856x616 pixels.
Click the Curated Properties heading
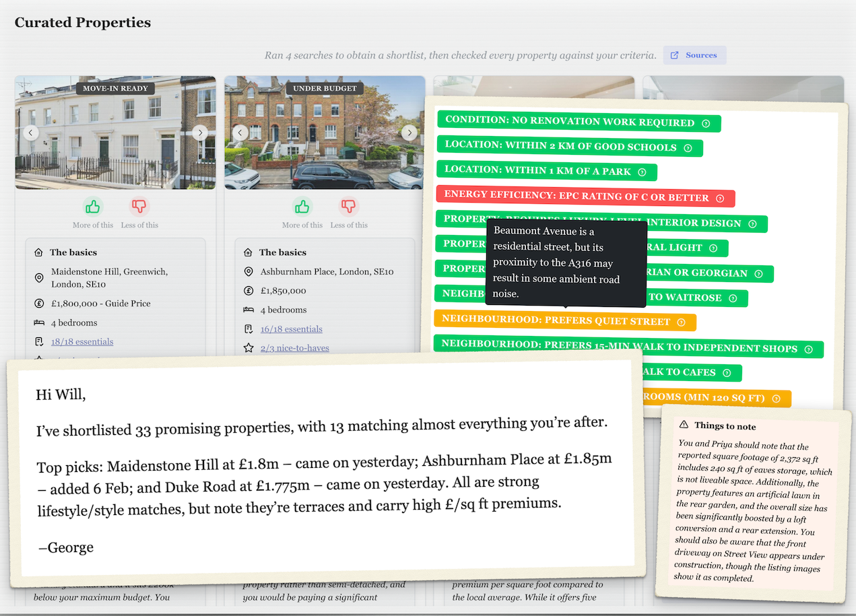pos(83,22)
